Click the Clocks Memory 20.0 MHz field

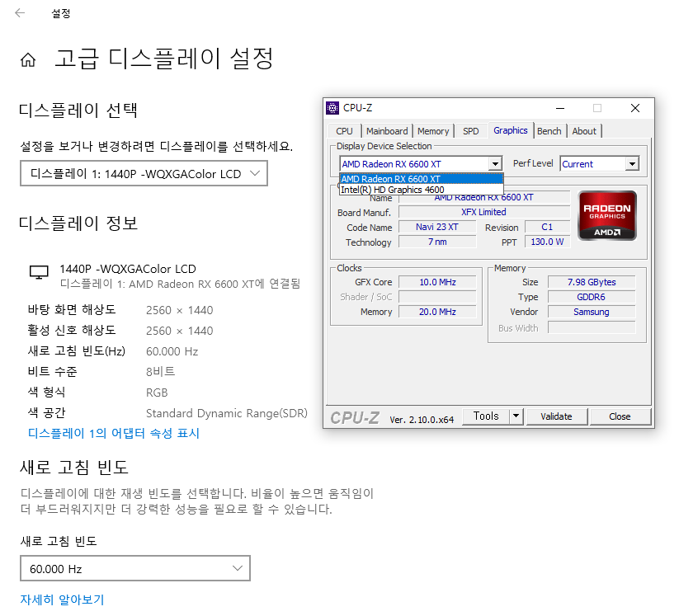[x=437, y=312]
